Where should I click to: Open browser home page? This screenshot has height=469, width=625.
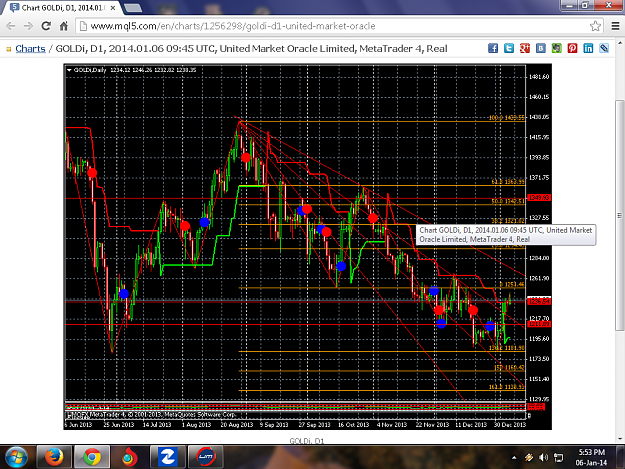[x=64, y=26]
